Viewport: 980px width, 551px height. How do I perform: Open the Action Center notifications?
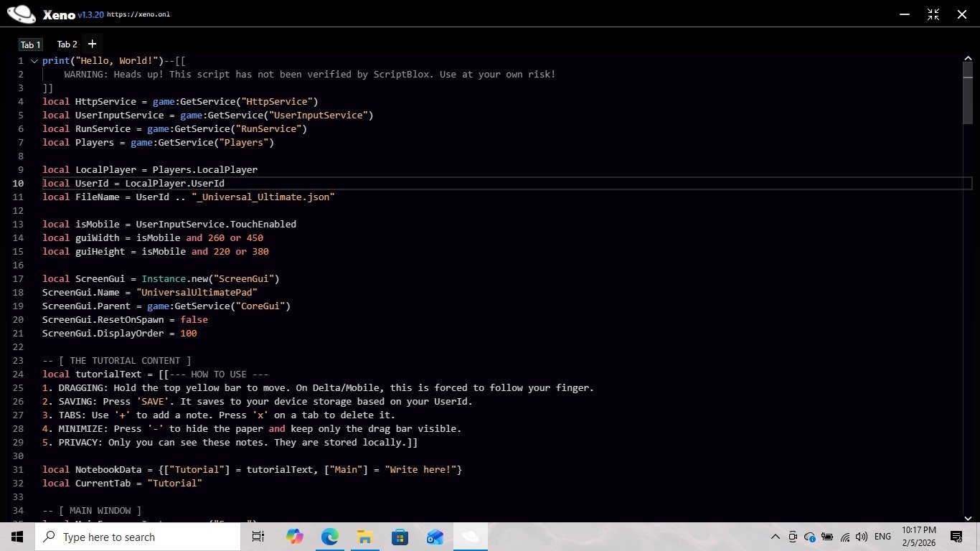956,537
